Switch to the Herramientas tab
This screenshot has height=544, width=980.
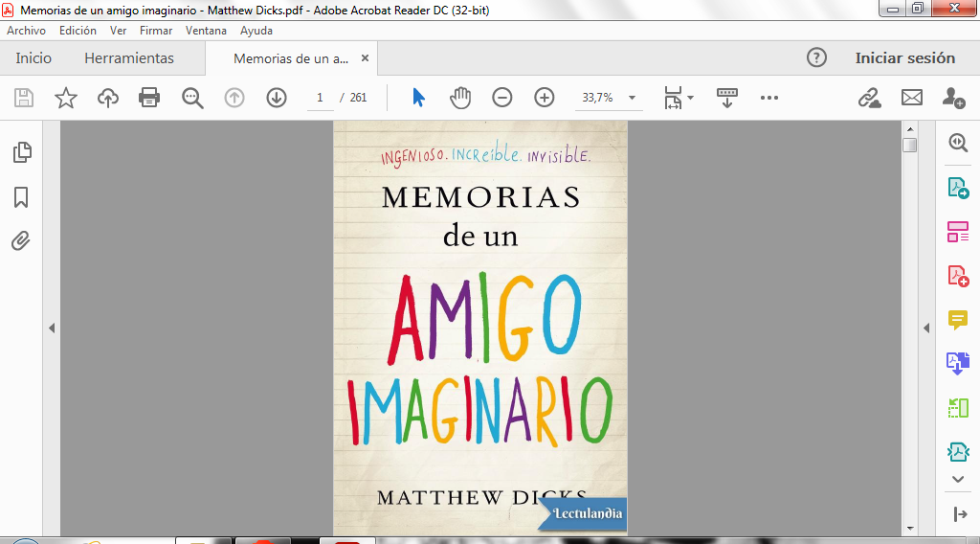click(129, 58)
